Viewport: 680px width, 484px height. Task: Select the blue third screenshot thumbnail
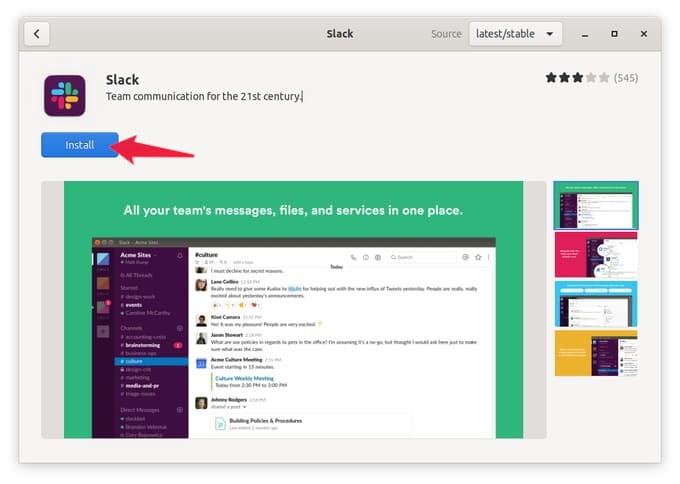click(x=596, y=304)
